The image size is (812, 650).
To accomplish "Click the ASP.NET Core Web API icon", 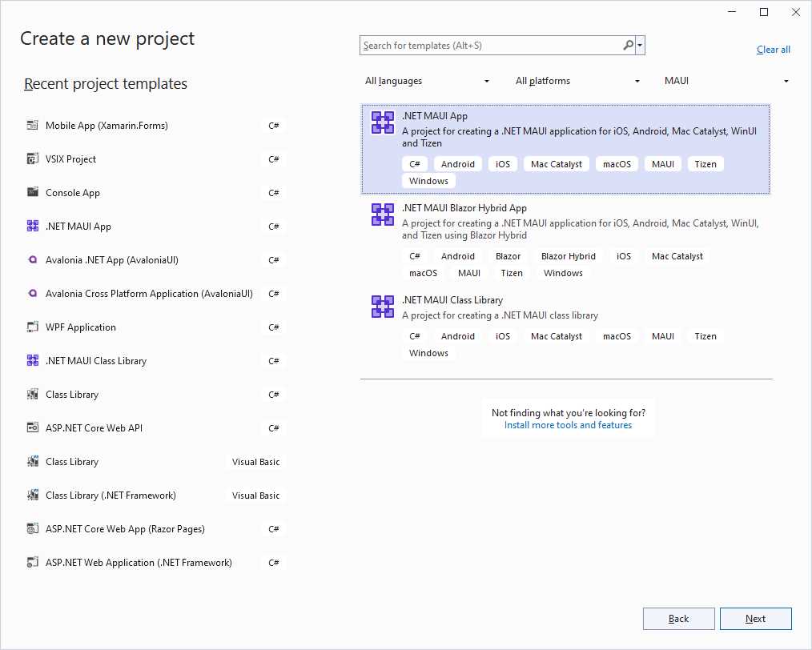I will point(33,428).
